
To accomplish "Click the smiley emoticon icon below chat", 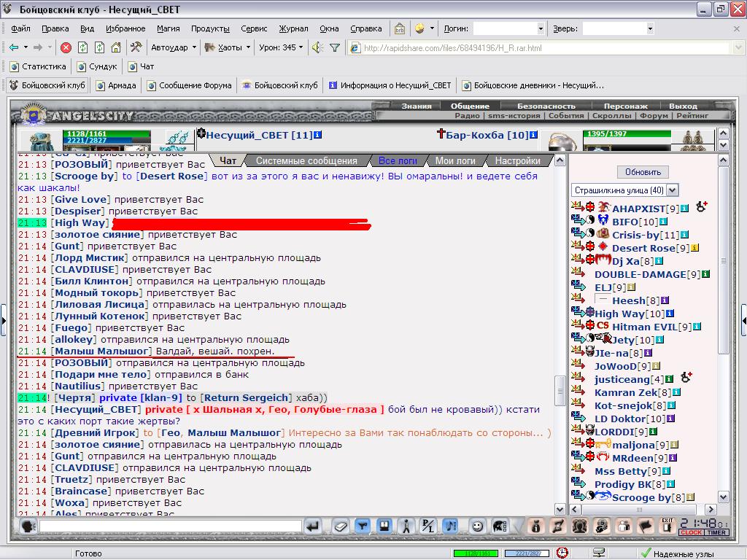I will tap(477, 526).
